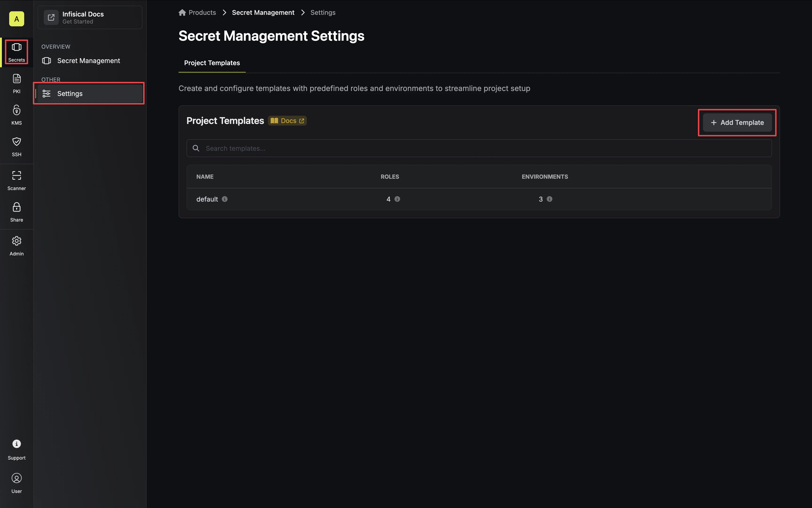Click the Add Template button
The width and height of the screenshot is (812, 508).
737,123
